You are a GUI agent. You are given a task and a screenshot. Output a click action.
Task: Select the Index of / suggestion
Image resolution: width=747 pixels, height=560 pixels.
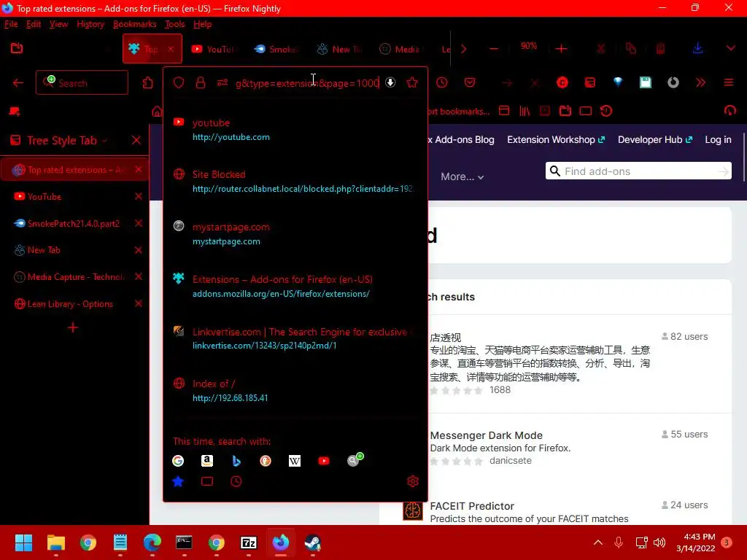(x=295, y=391)
